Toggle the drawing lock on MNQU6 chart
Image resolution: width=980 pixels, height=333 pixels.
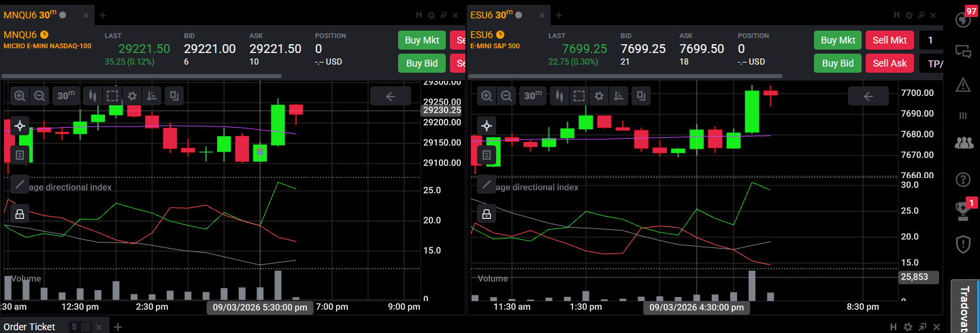(20, 214)
